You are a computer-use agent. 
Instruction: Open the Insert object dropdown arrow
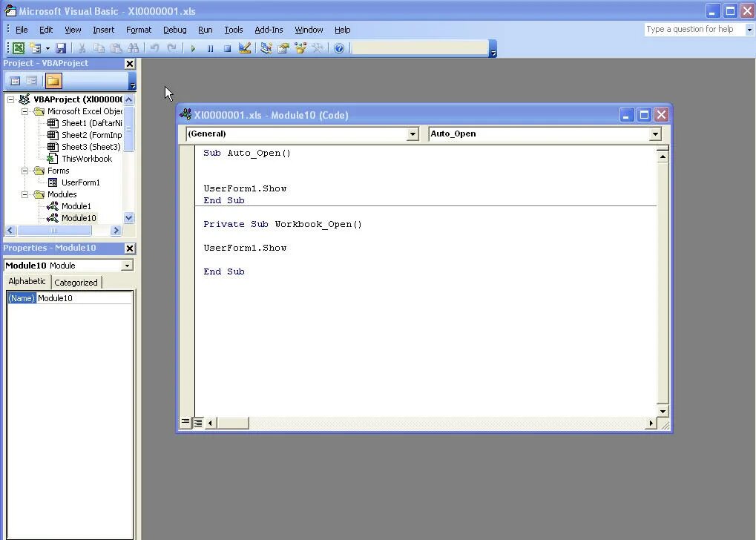pyautogui.click(x=47, y=48)
